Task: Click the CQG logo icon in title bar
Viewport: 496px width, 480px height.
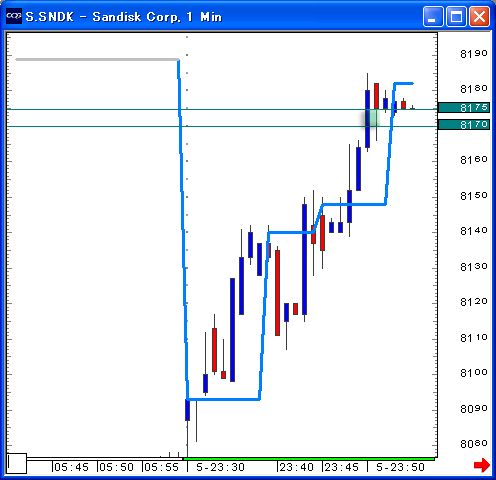Action: point(14,16)
